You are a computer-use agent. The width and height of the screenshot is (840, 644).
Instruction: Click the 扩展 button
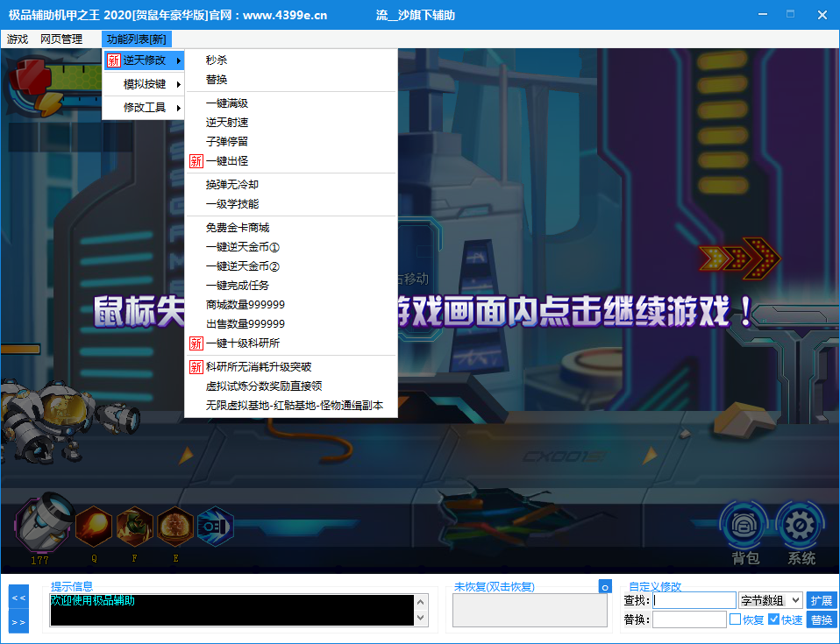tap(822, 601)
